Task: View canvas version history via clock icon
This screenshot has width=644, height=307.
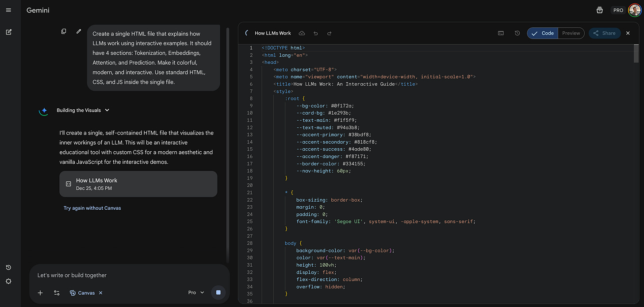Action: coord(517,33)
